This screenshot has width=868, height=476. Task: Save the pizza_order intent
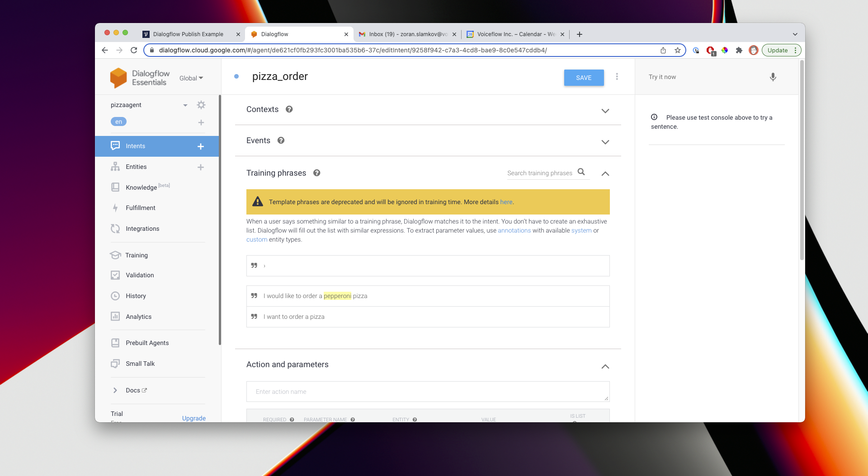tap(584, 78)
